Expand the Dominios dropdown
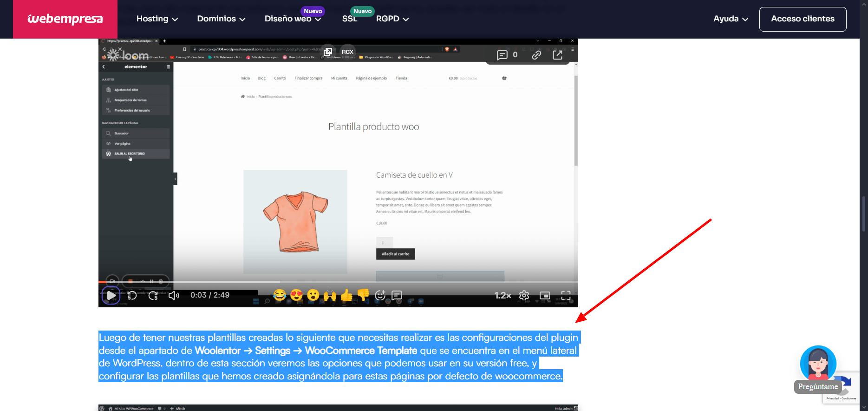 pyautogui.click(x=221, y=19)
